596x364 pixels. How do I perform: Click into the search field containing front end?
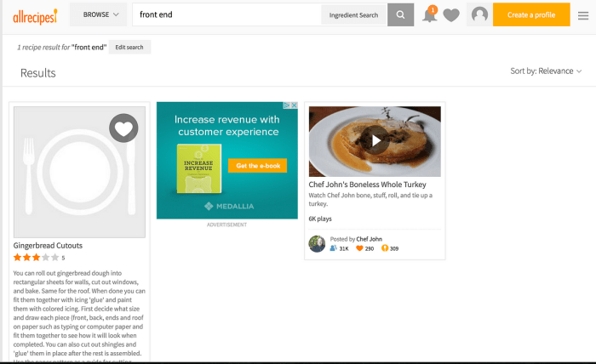pos(226,14)
